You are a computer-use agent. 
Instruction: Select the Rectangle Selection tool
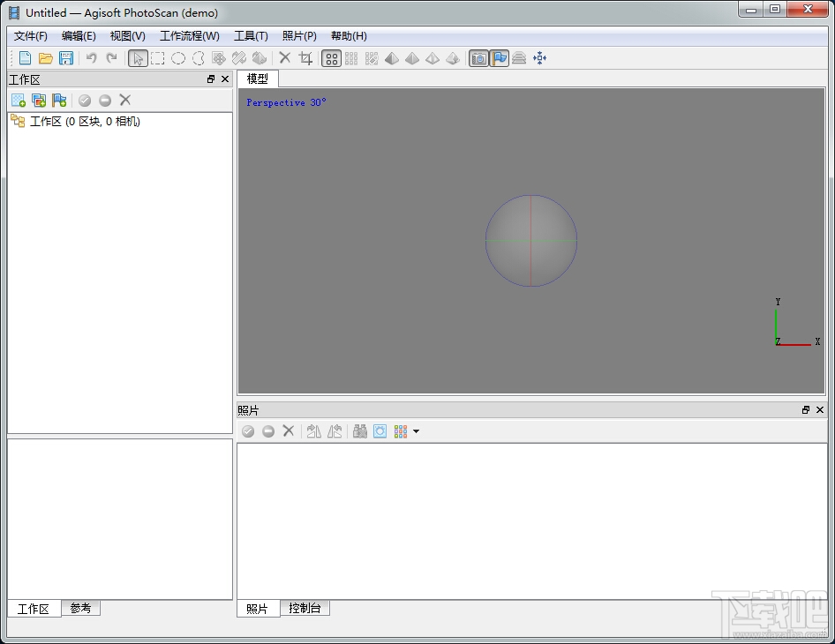point(158,58)
